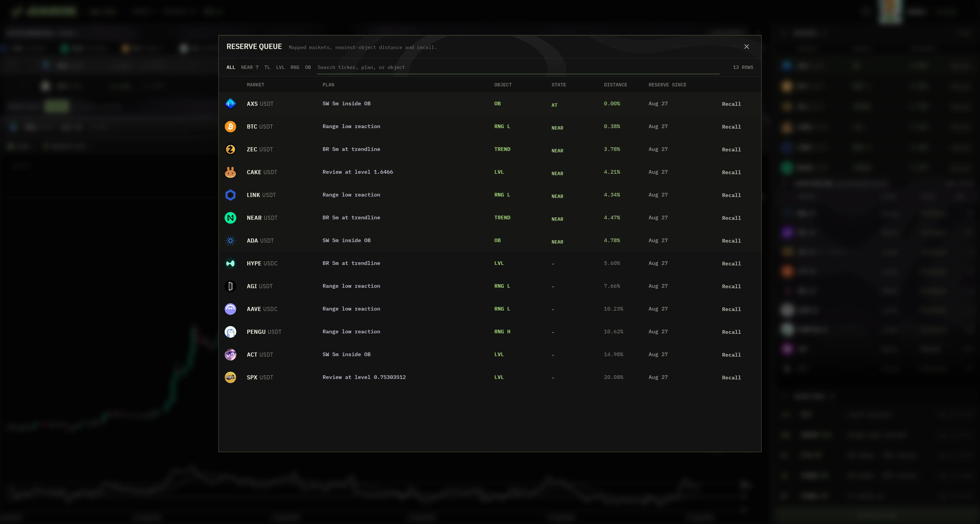Click the ZEC coin icon

[230, 149]
